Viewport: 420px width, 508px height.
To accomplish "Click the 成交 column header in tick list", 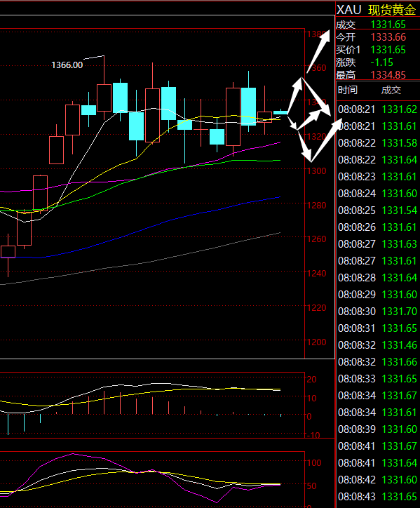I will 391,90.
